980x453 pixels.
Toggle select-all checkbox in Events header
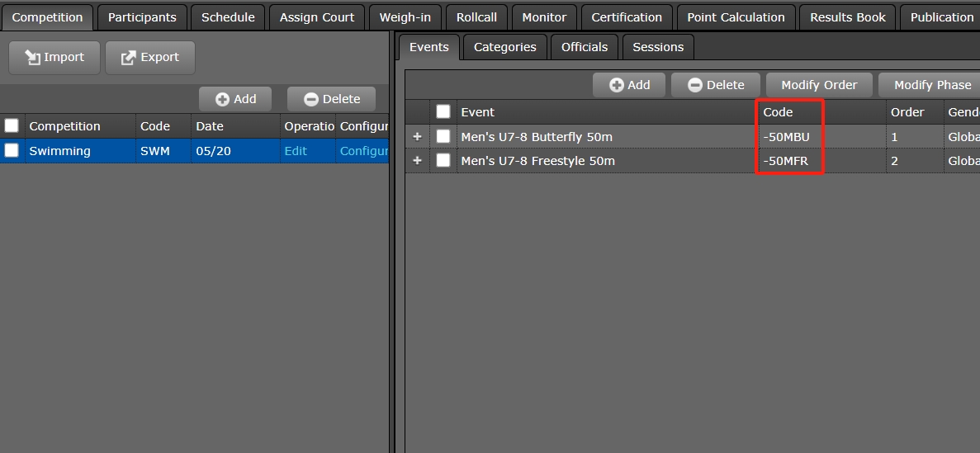click(x=443, y=112)
